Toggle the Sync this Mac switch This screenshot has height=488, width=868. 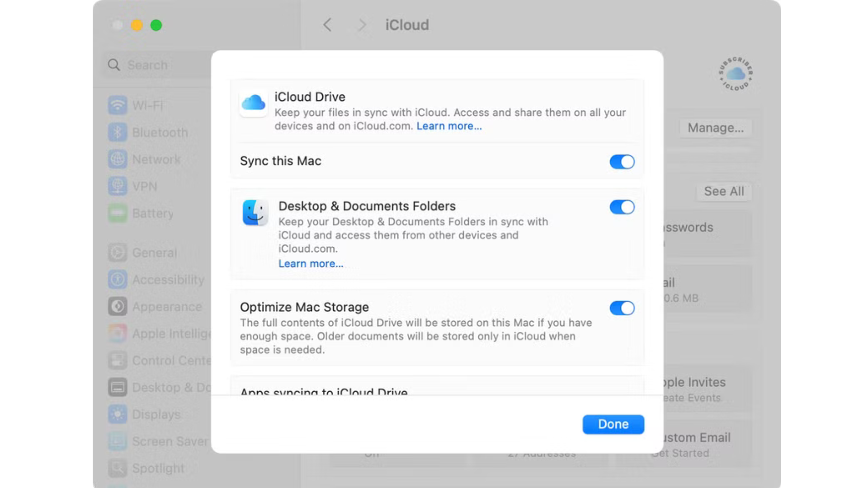[622, 162]
